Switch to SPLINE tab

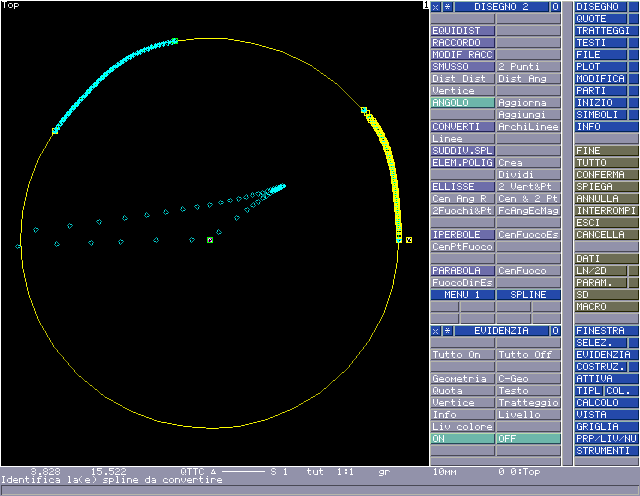point(529,295)
